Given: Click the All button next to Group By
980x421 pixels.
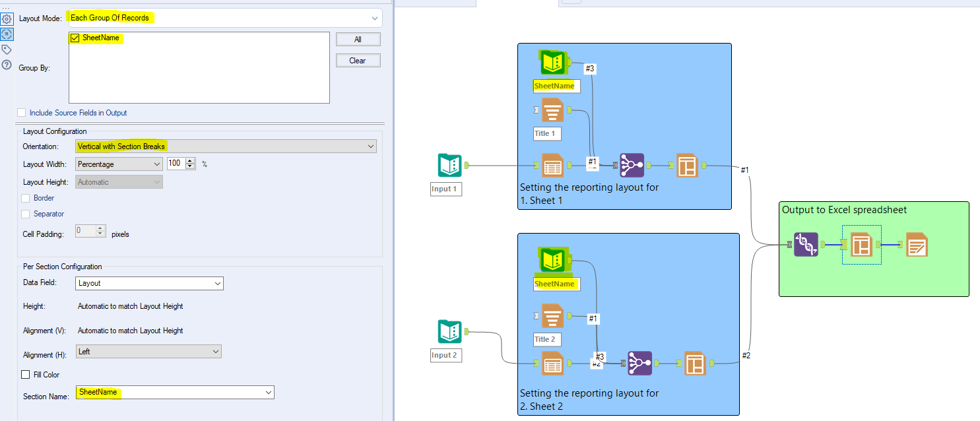Looking at the screenshot, I should (x=358, y=39).
